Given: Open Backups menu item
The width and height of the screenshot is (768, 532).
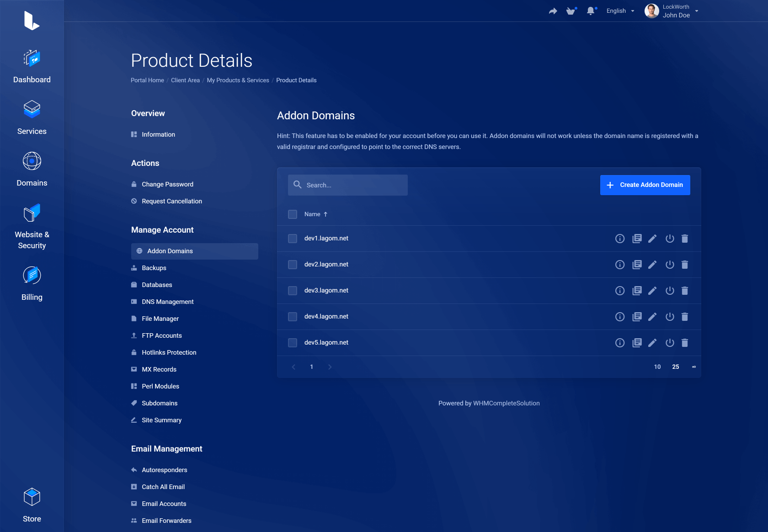Looking at the screenshot, I should click(x=154, y=268).
